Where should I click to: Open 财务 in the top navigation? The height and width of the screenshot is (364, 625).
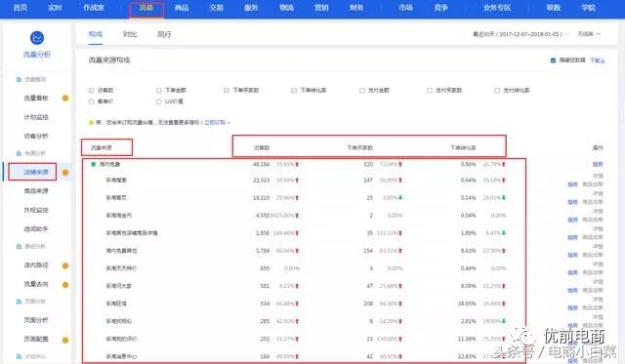356,8
